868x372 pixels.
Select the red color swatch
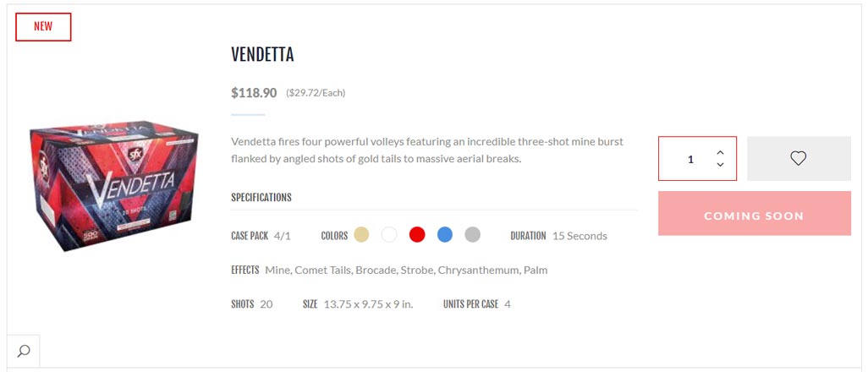coord(417,235)
